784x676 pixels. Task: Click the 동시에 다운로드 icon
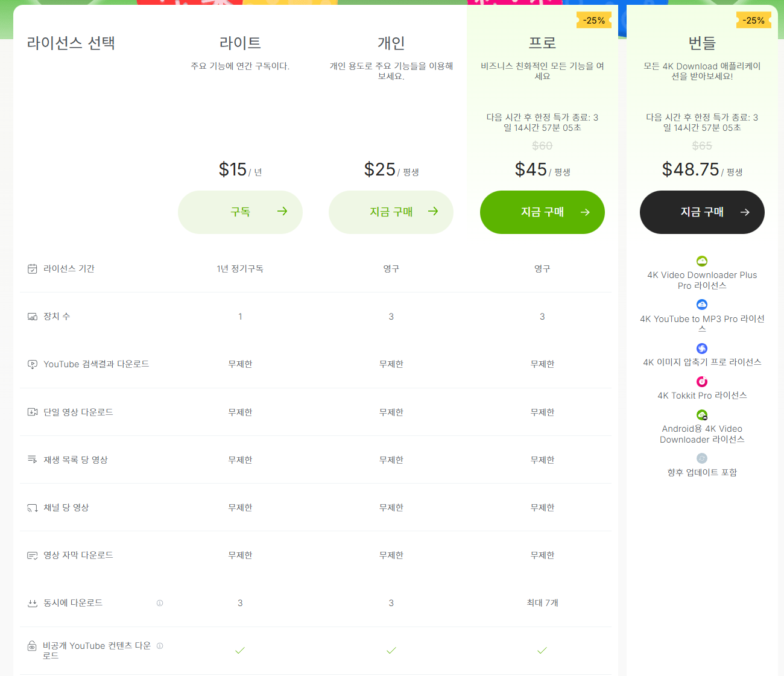pos(33,603)
